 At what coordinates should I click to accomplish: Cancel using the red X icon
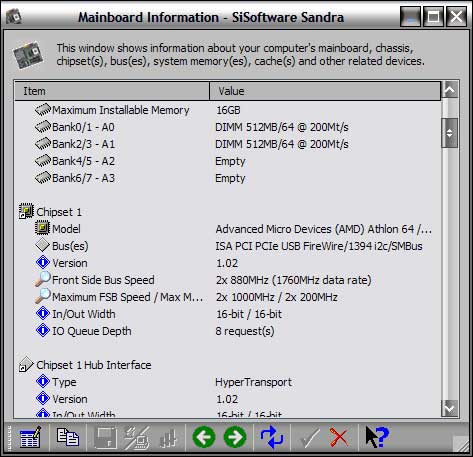coord(339,437)
